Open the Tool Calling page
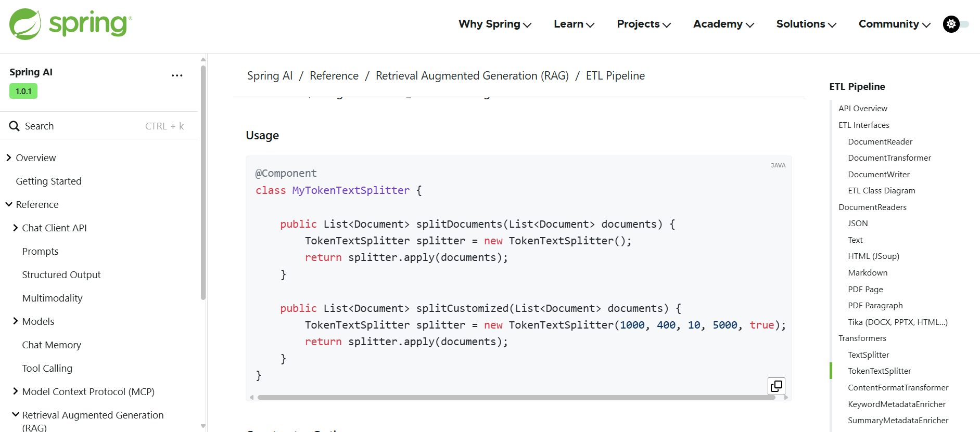 [47, 368]
